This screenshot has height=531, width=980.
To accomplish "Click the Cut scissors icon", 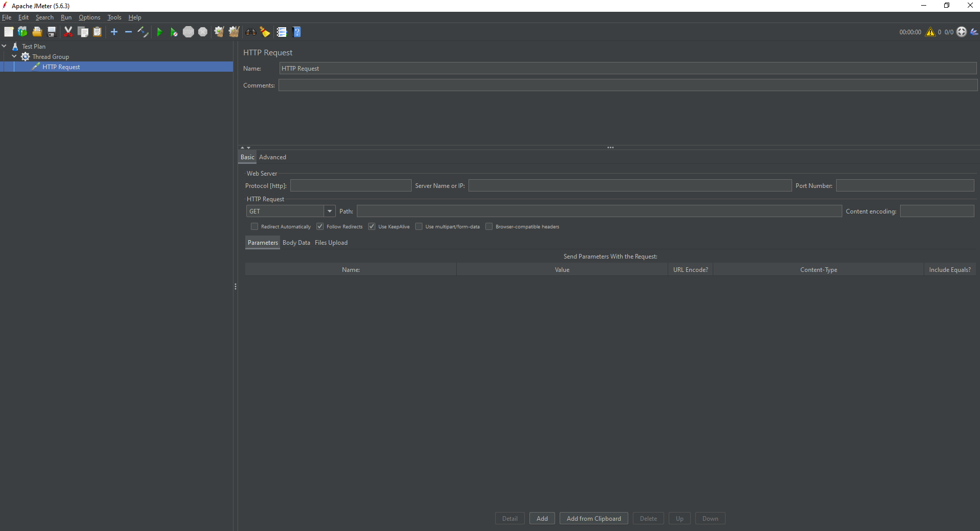I will (x=68, y=32).
